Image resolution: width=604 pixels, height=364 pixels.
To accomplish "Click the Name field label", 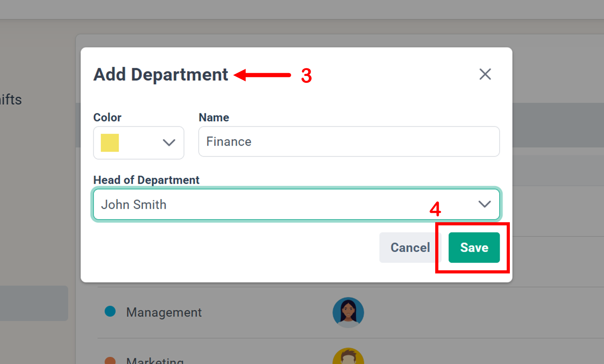I will click(214, 117).
